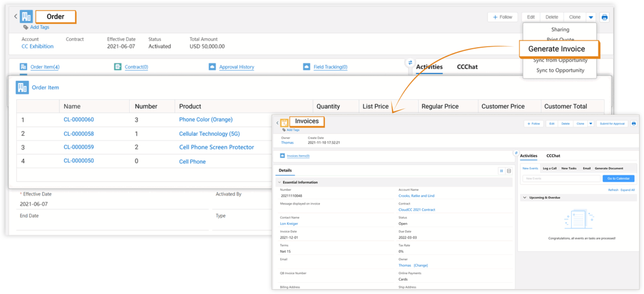This screenshot has height=294, width=644.
Task: Click the New Events input field
Action: [x=561, y=178]
